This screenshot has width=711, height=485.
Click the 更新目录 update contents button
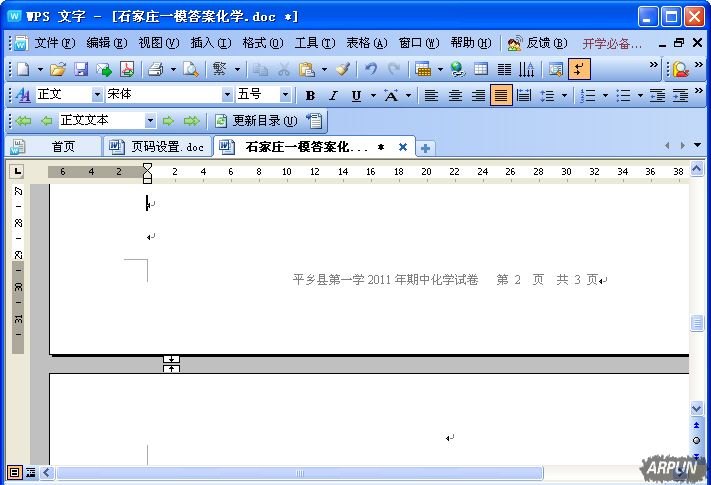(x=256, y=121)
